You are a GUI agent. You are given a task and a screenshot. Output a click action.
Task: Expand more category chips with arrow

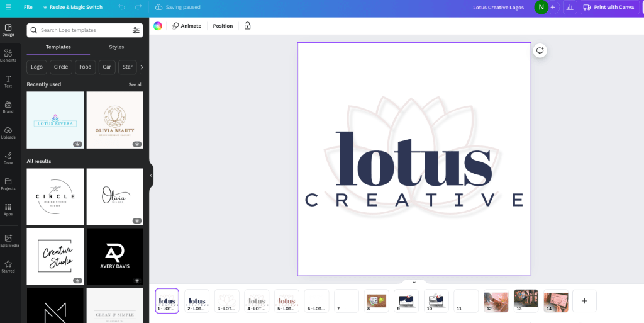142,67
